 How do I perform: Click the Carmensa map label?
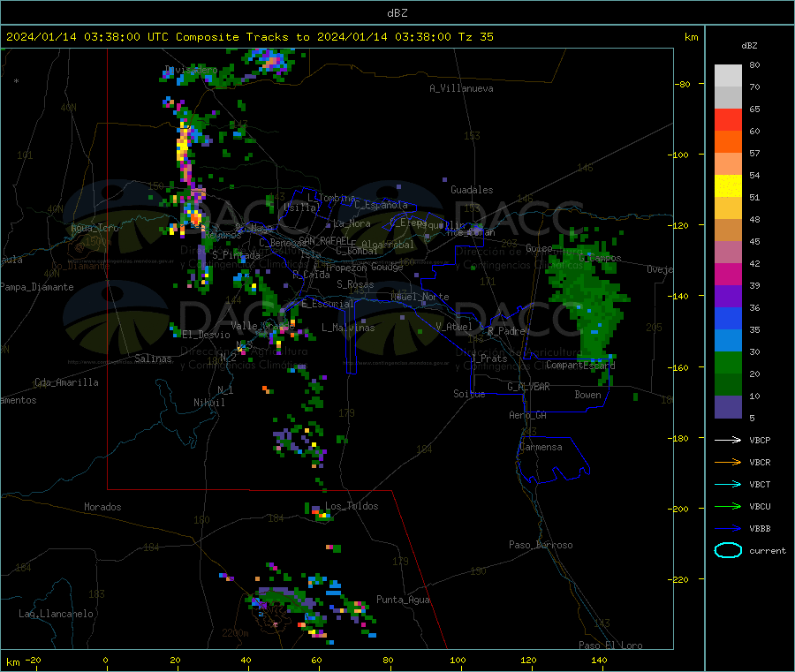[541, 447]
